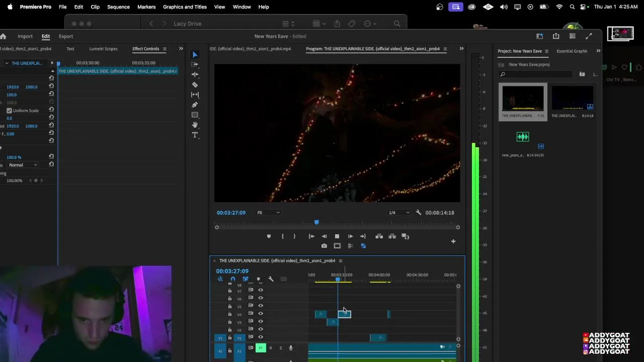Open the Program Monitor button editor plus

pos(453,241)
